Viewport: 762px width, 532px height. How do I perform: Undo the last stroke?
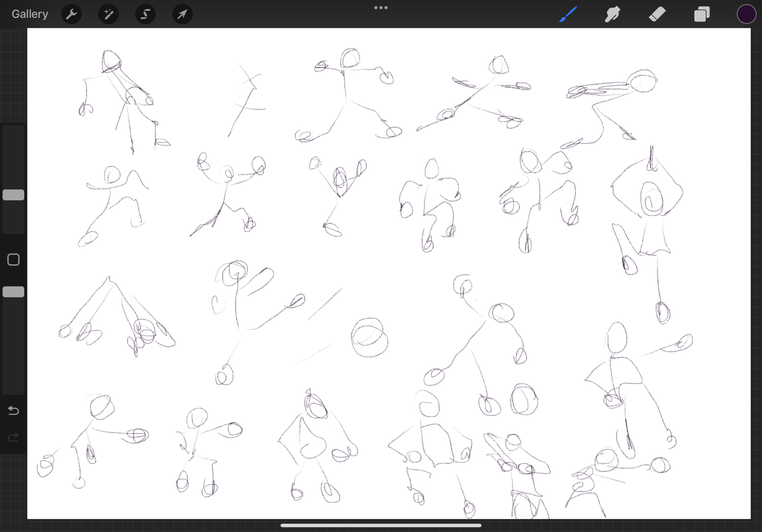point(13,410)
